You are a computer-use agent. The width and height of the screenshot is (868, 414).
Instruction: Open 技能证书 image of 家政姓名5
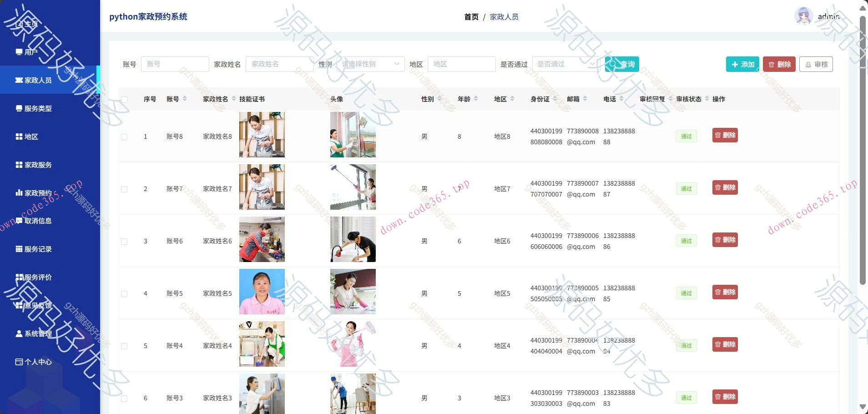pos(262,292)
